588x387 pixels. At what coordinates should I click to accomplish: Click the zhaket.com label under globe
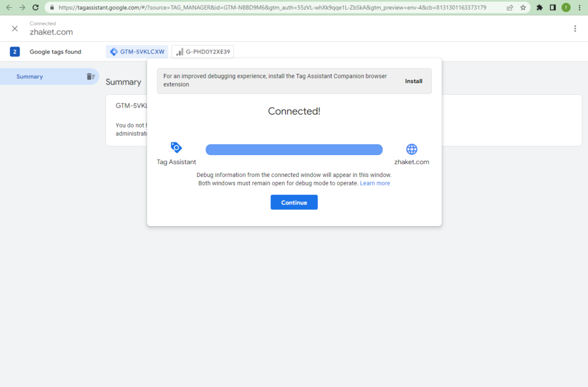[x=412, y=162]
